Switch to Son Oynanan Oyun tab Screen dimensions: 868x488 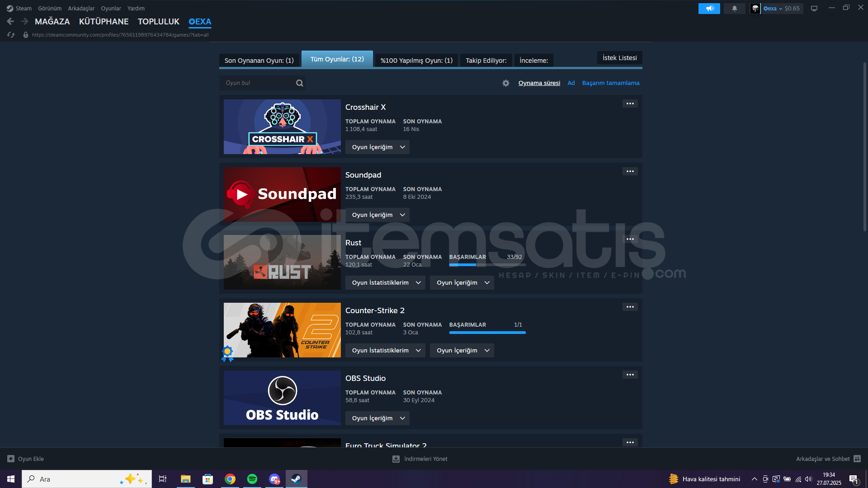click(259, 61)
